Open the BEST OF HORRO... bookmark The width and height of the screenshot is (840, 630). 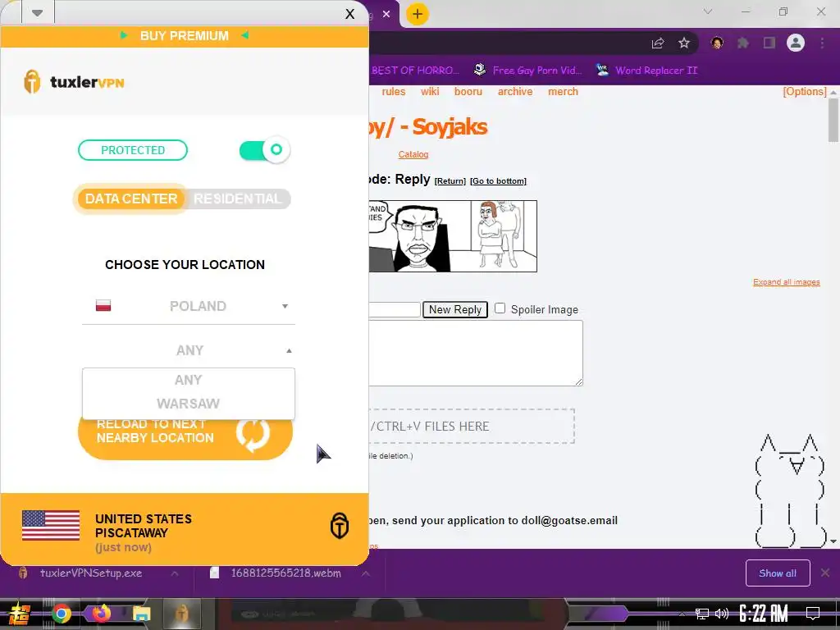click(x=415, y=71)
